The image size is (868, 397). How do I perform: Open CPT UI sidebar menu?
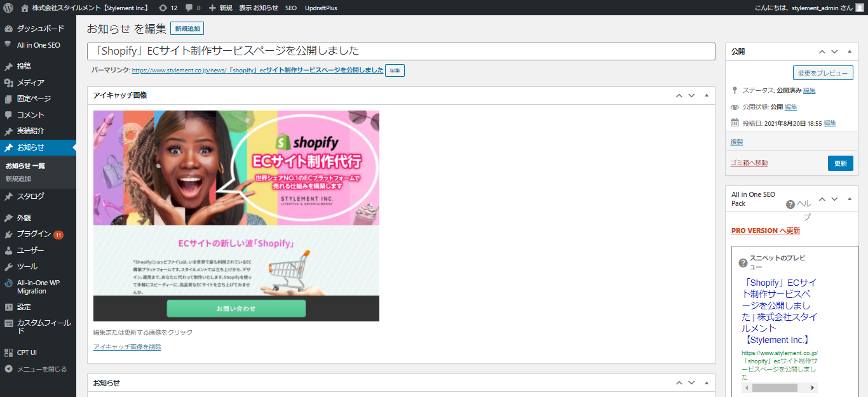click(38, 353)
